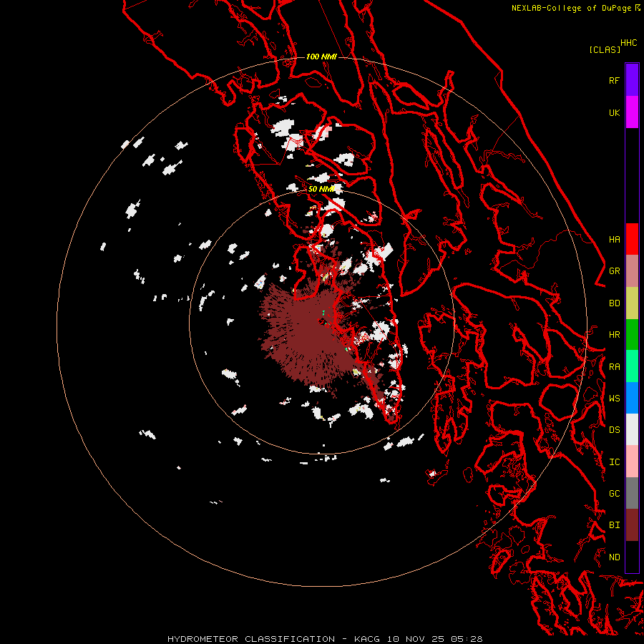Click the HR legend label

pos(614,335)
